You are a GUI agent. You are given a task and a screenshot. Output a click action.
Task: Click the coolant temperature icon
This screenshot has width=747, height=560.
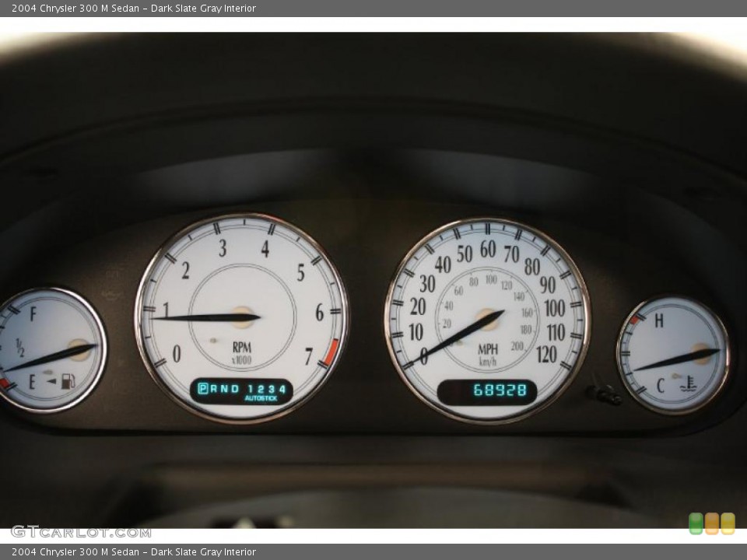[x=688, y=383]
